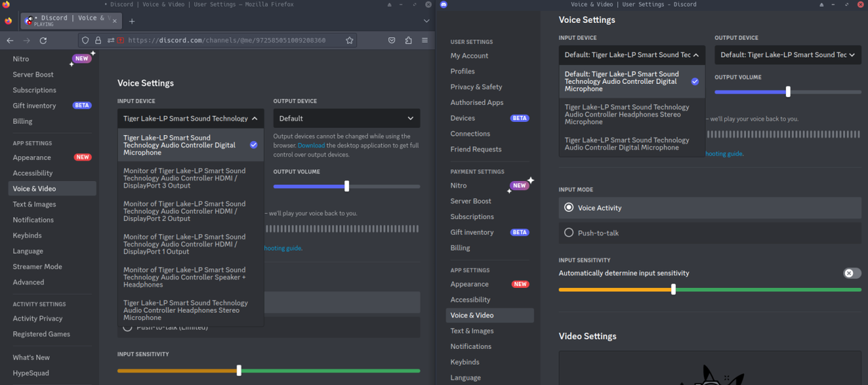This screenshot has width=868, height=385.
Task: Reload the Discord page in Firefox
Action: 43,41
